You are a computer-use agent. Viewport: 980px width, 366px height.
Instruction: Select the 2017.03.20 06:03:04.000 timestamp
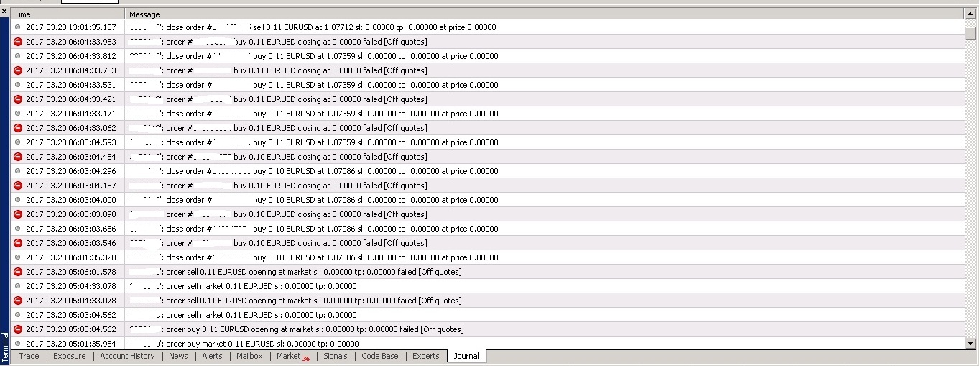(x=71, y=200)
